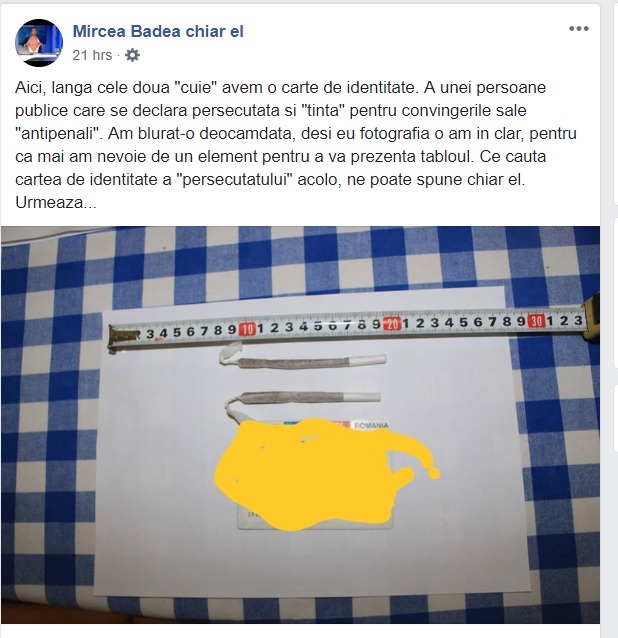Open Mircea Badea chiar el profile picture
This screenshot has height=638, width=618.
[39, 43]
